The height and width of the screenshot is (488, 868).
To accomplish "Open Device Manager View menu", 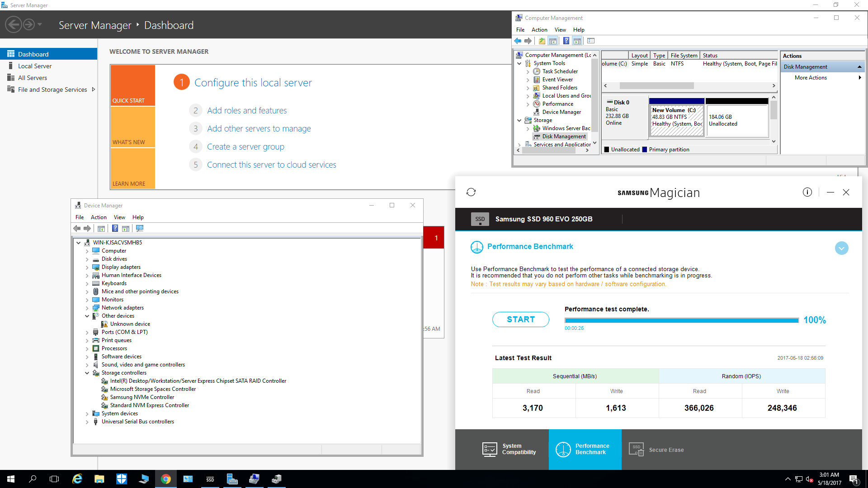I will (x=119, y=217).
